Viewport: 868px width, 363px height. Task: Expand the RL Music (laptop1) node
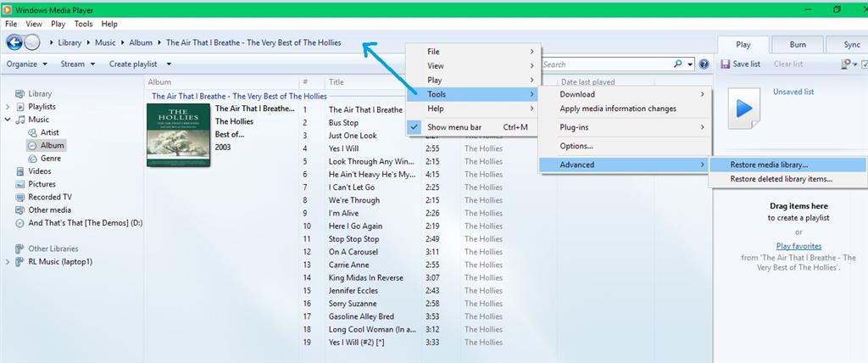coord(7,261)
